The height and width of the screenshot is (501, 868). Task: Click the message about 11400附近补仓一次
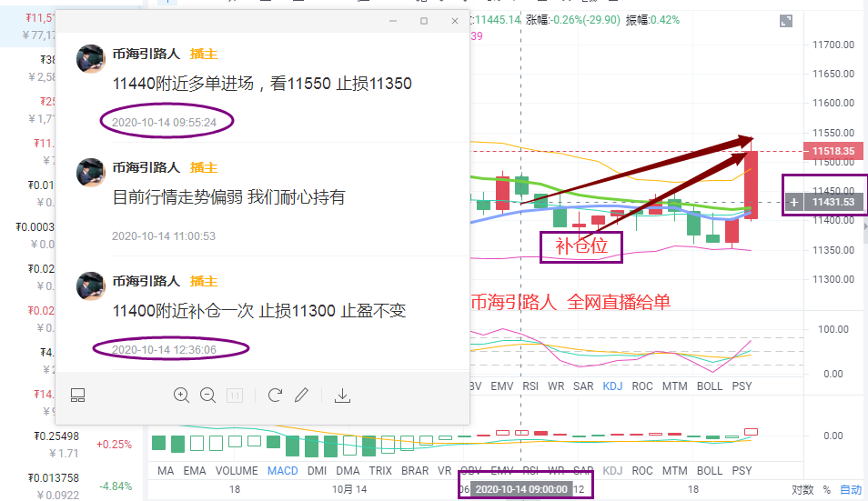pyautogui.click(x=259, y=311)
